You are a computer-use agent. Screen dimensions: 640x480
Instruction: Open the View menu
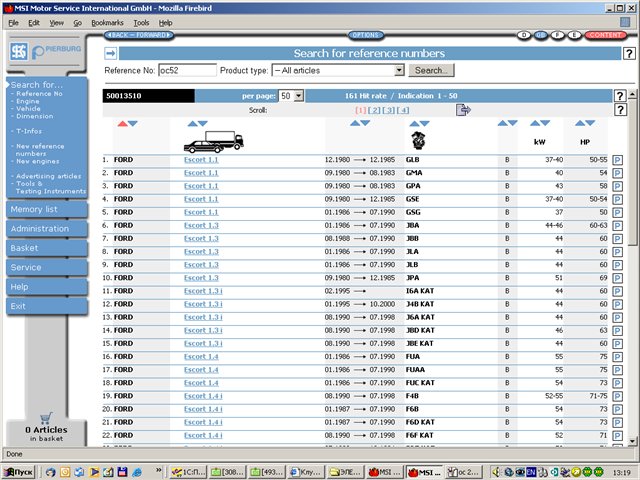tap(56, 23)
